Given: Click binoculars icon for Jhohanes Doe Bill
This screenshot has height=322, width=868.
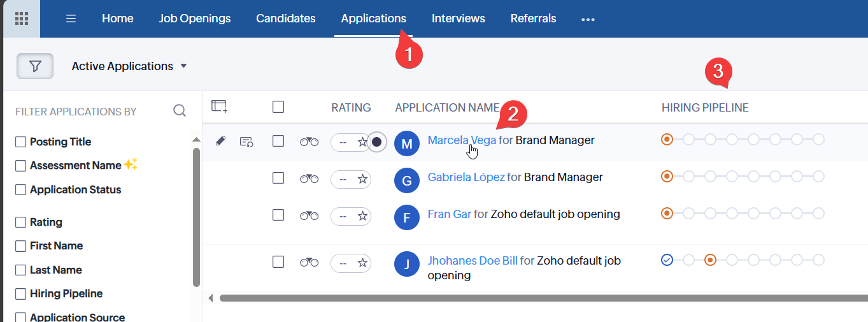Looking at the screenshot, I should 309,261.
